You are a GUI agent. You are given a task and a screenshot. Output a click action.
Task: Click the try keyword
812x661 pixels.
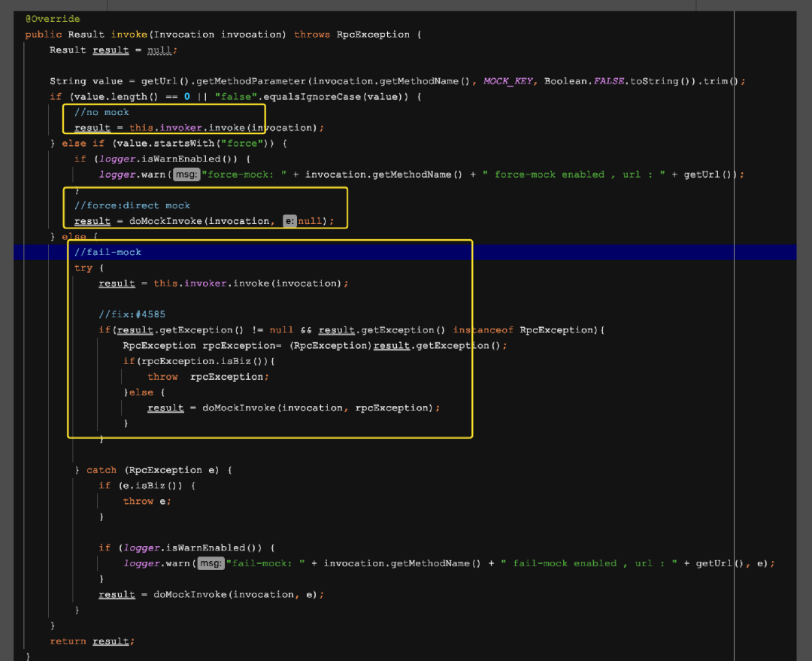tap(83, 268)
